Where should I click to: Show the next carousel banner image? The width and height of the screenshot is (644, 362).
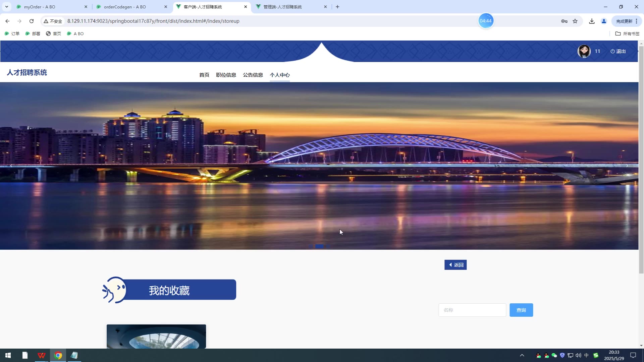point(627,166)
